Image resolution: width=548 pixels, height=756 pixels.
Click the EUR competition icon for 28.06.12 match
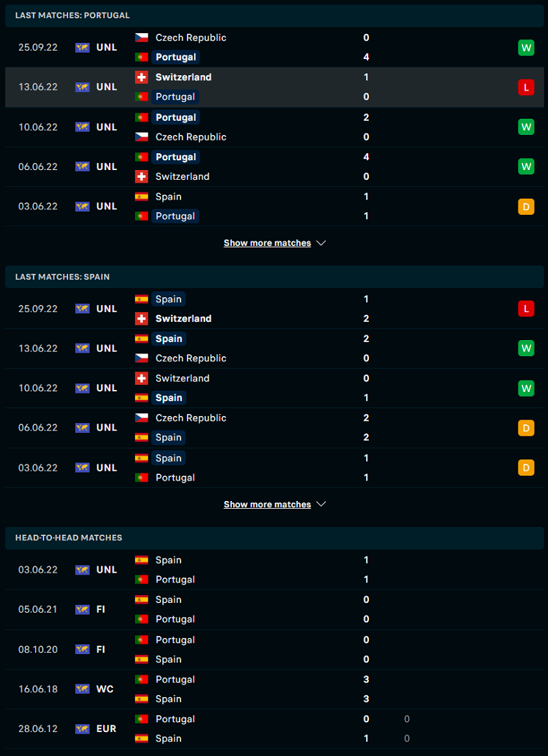click(x=82, y=729)
